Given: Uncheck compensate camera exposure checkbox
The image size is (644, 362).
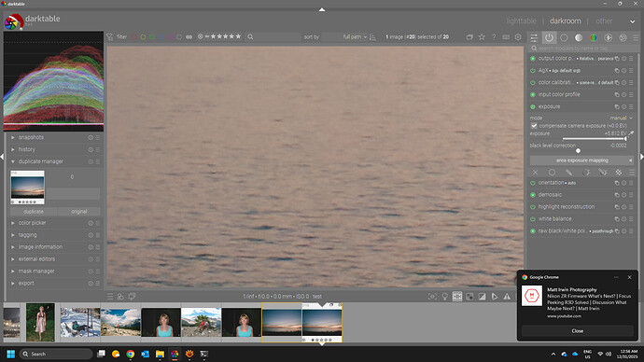Looking at the screenshot, I should click(534, 126).
